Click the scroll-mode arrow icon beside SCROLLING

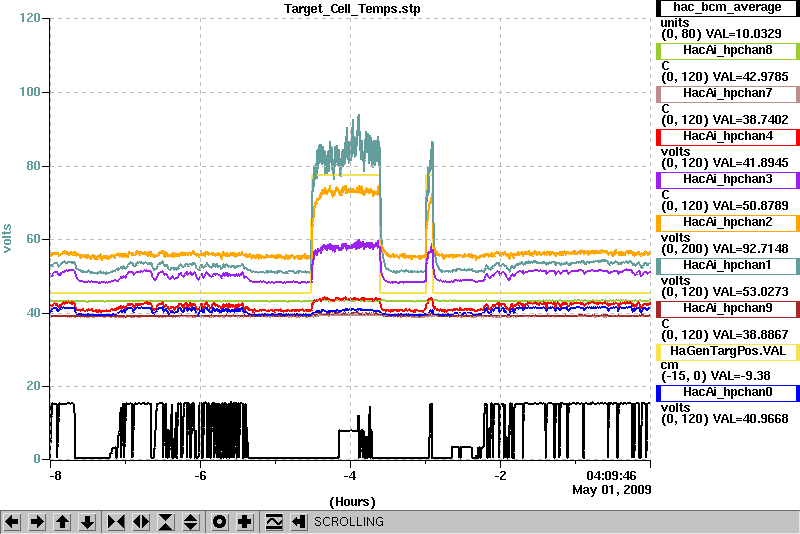point(299,522)
